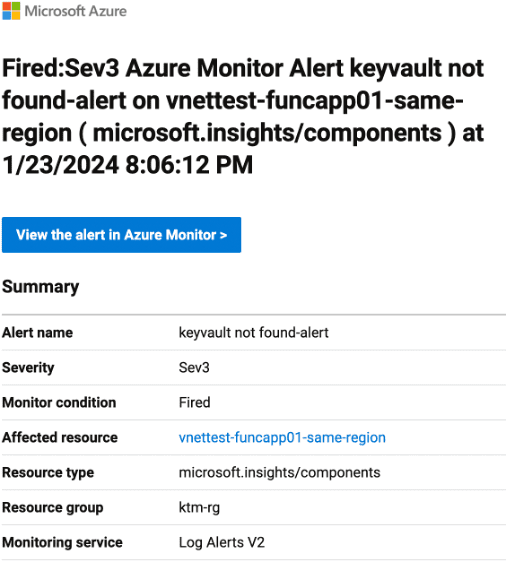Select the ktm-rg resource group value
The width and height of the screenshot is (506, 562).
[199, 508]
